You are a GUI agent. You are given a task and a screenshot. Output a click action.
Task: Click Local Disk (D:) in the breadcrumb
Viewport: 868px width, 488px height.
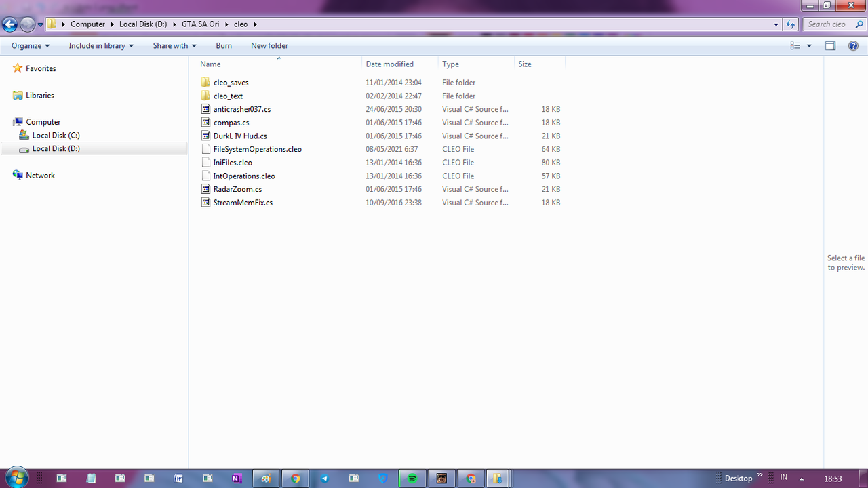[x=143, y=24]
